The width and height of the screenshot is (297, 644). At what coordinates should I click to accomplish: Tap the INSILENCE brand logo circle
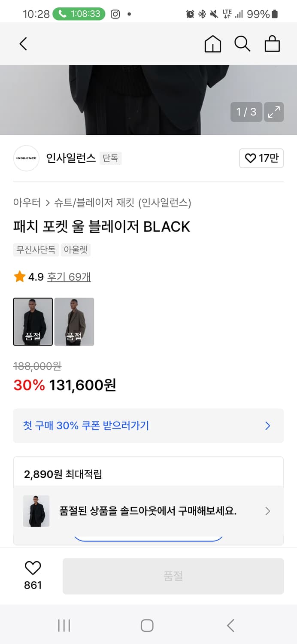click(x=26, y=158)
